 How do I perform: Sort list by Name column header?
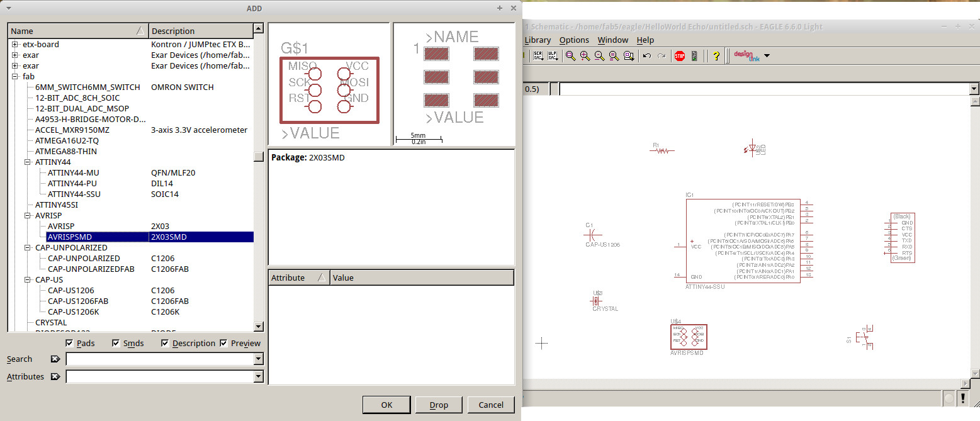pyautogui.click(x=78, y=31)
